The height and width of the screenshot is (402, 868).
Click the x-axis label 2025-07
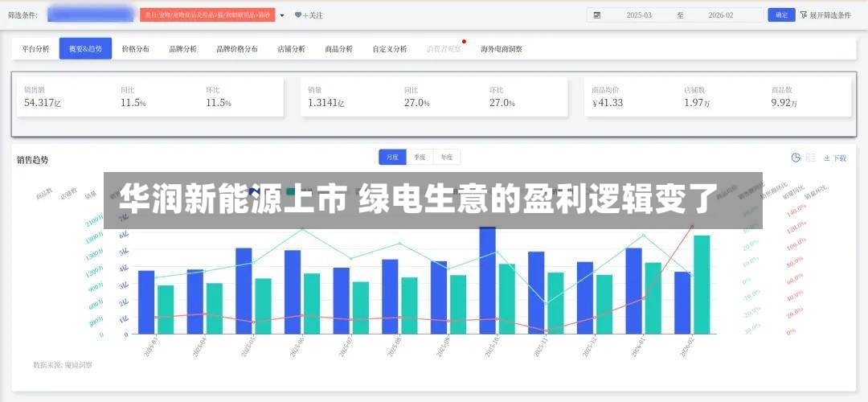coord(344,347)
